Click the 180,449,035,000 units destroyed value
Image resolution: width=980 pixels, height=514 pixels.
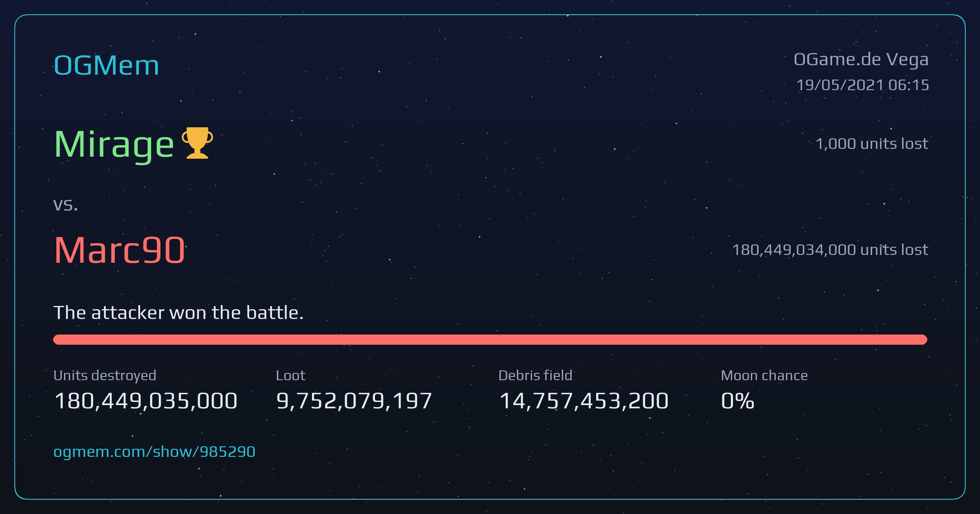[x=146, y=401]
